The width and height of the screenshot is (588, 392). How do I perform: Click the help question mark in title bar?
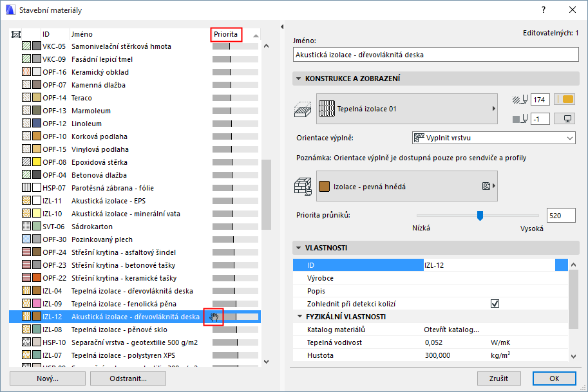[544, 10]
